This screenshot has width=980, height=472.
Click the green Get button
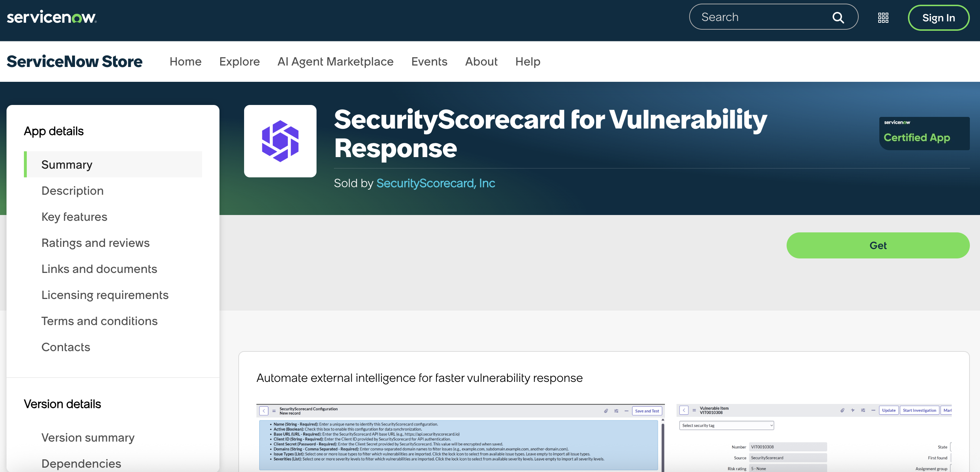coord(878,245)
